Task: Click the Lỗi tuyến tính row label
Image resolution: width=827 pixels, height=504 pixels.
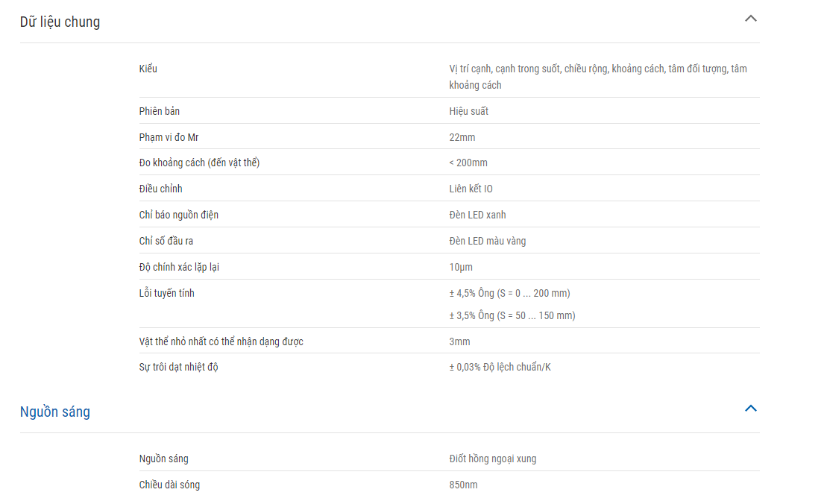Action: 166,293
